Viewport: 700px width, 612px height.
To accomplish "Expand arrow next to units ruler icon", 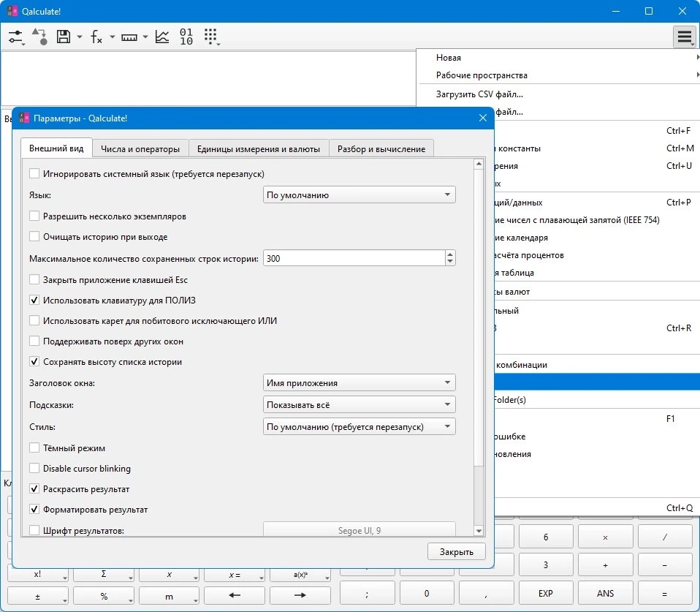I will point(145,37).
